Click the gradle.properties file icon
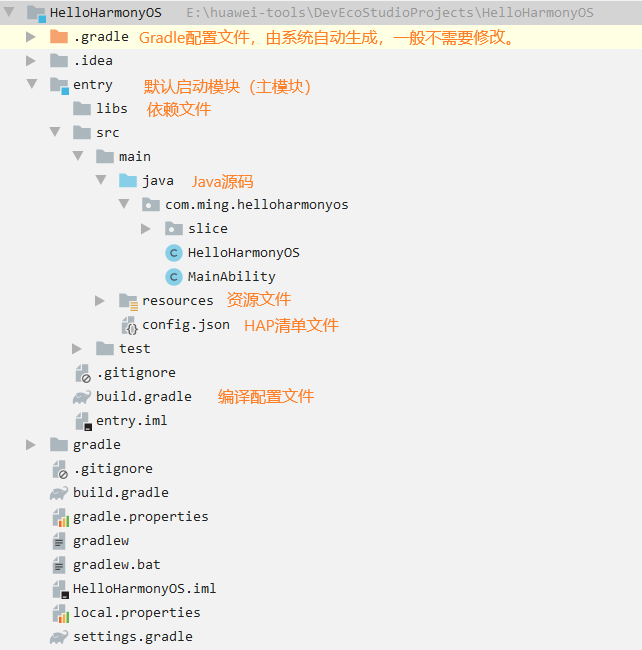This screenshot has height=650, width=642. point(61,518)
